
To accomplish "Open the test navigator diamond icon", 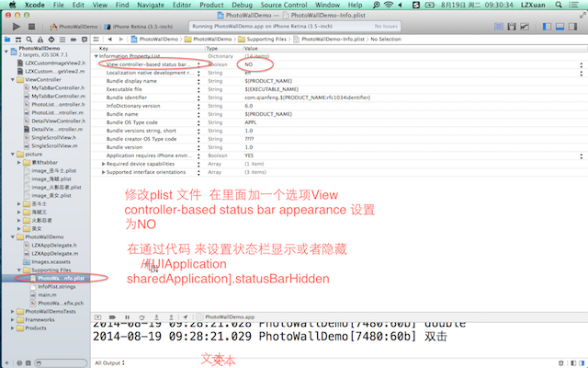I will [51, 40].
